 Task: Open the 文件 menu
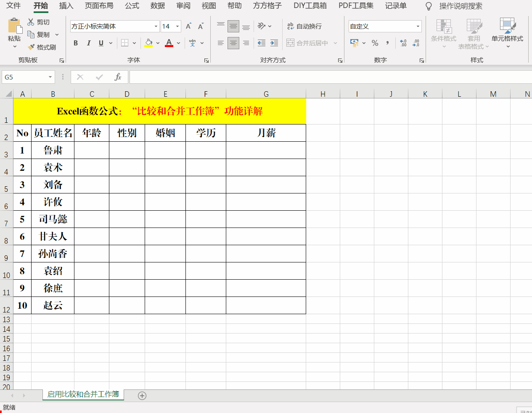point(13,6)
